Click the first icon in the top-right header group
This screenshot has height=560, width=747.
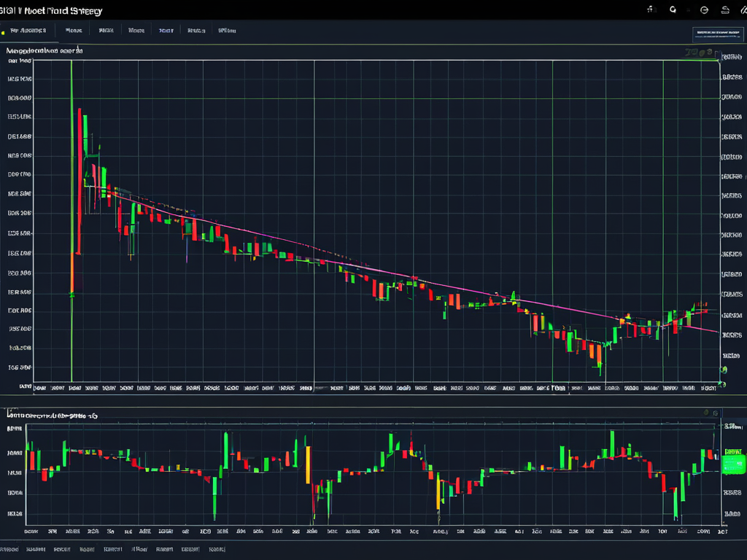tap(651, 9)
